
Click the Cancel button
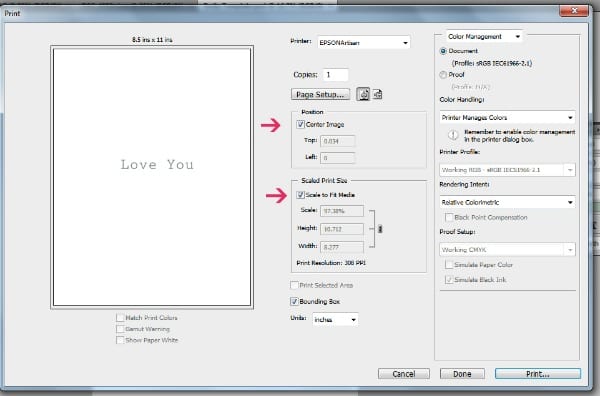tap(404, 374)
